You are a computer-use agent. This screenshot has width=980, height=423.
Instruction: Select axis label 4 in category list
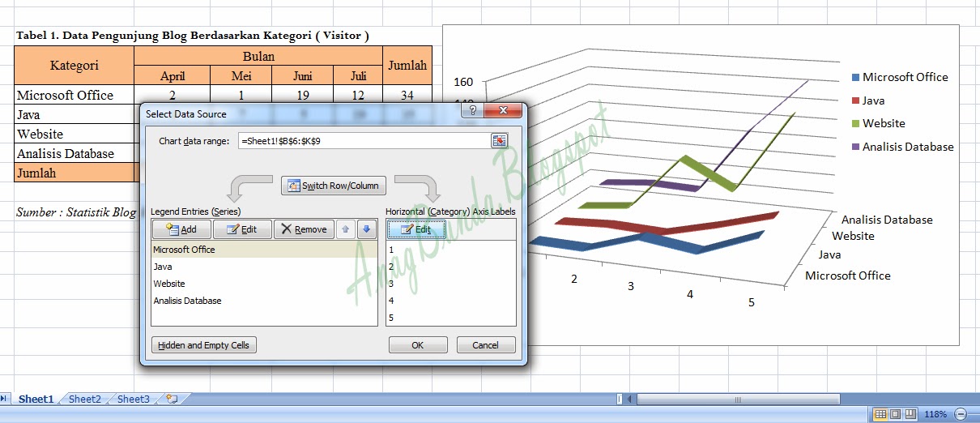coord(451,301)
